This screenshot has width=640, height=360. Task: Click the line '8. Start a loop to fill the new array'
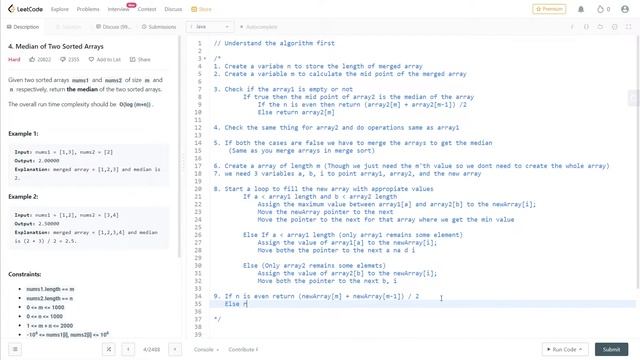(323, 189)
